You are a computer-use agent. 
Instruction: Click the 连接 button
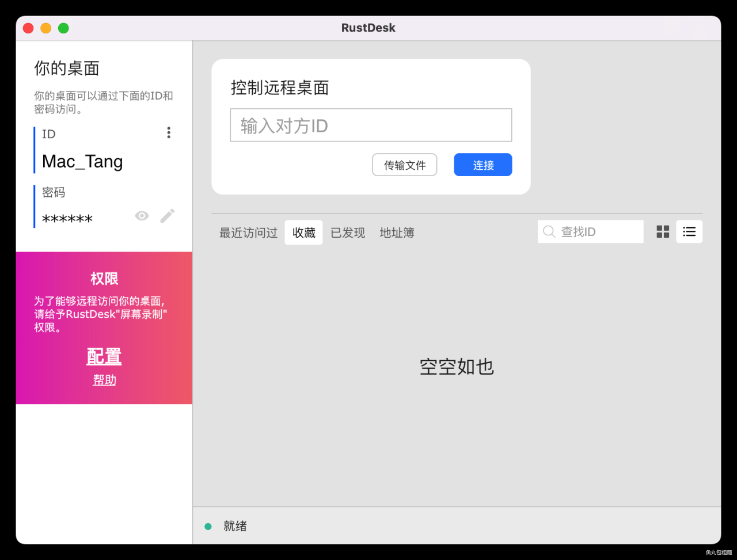[483, 165]
